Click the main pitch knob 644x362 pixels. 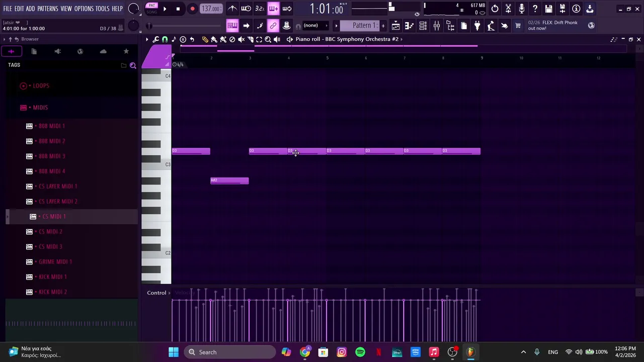point(133,25)
